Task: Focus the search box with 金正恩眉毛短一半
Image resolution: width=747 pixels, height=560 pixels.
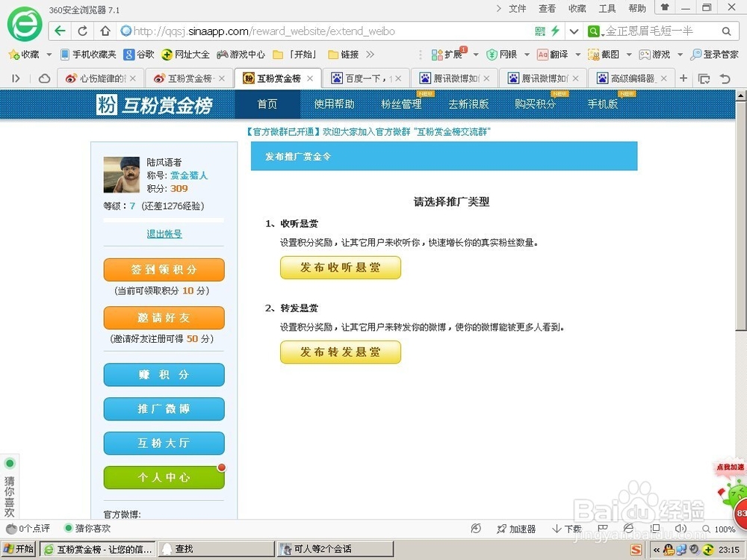Action: pos(660,31)
